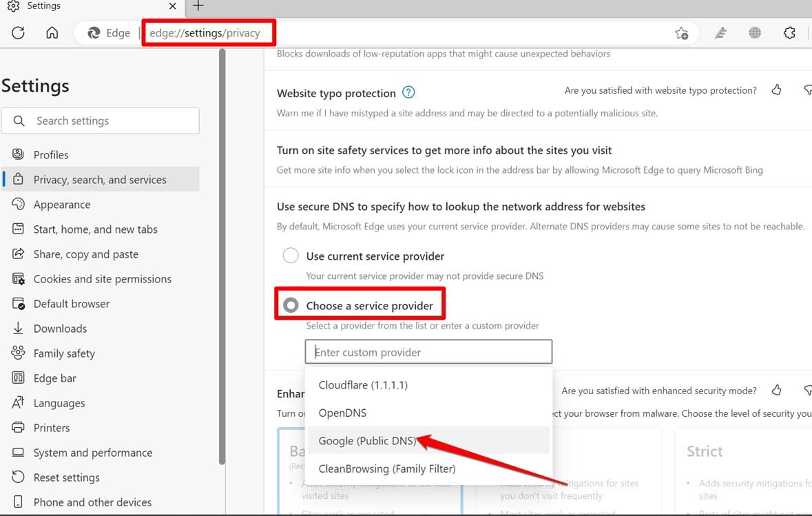Open Default browser settings
This screenshot has width=812, height=516.
point(101,304)
